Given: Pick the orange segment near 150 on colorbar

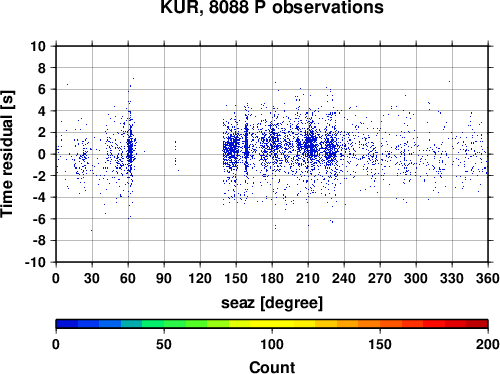Looking at the screenshot, I should pos(380,324).
